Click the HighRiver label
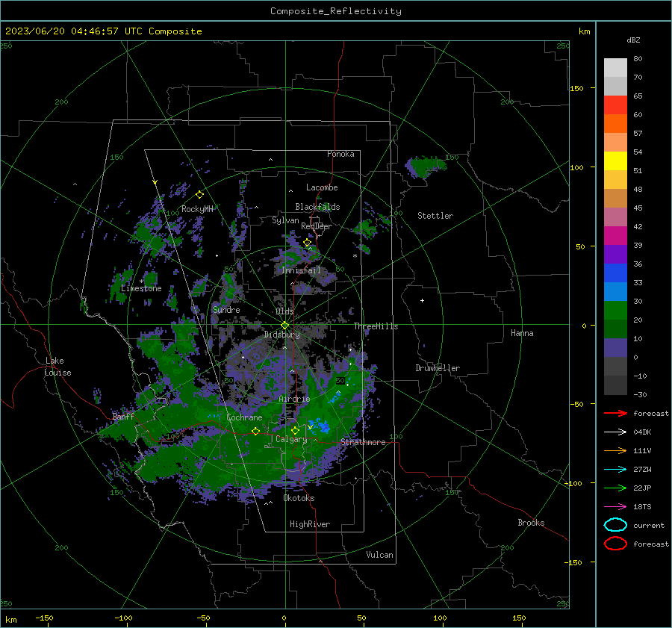 pyautogui.click(x=310, y=524)
